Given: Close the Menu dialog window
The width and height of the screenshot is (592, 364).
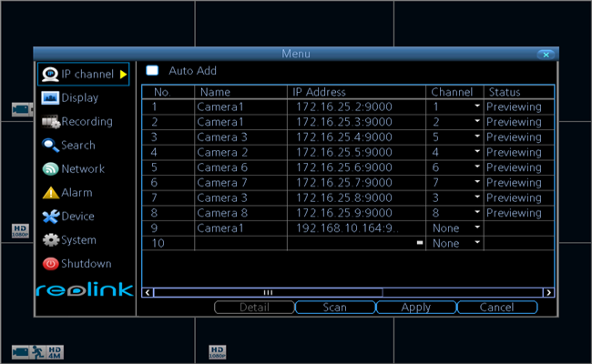Looking at the screenshot, I should [546, 55].
